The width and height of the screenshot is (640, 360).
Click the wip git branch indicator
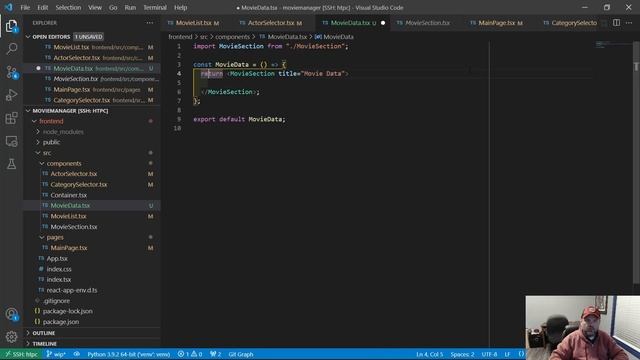[x=56, y=354]
